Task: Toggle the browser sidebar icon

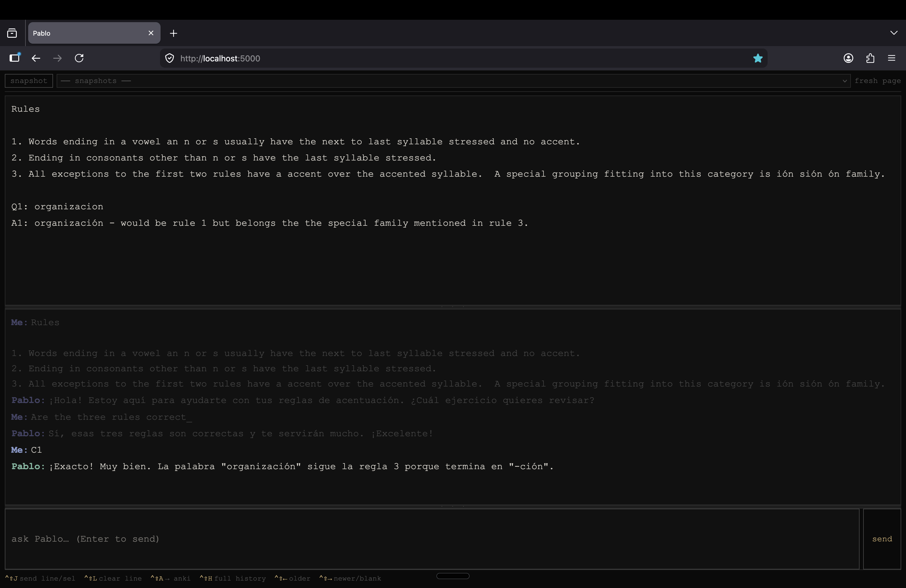Action: coord(15,58)
